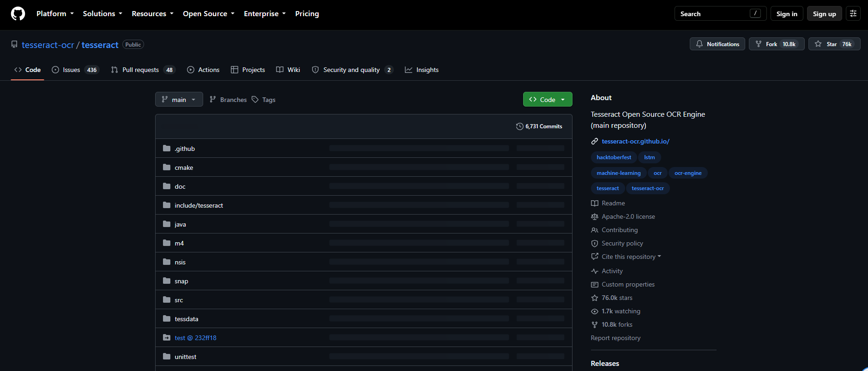Screen dimensions: 868x371
Task: View all Branches
Action: pyautogui.click(x=228, y=100)
